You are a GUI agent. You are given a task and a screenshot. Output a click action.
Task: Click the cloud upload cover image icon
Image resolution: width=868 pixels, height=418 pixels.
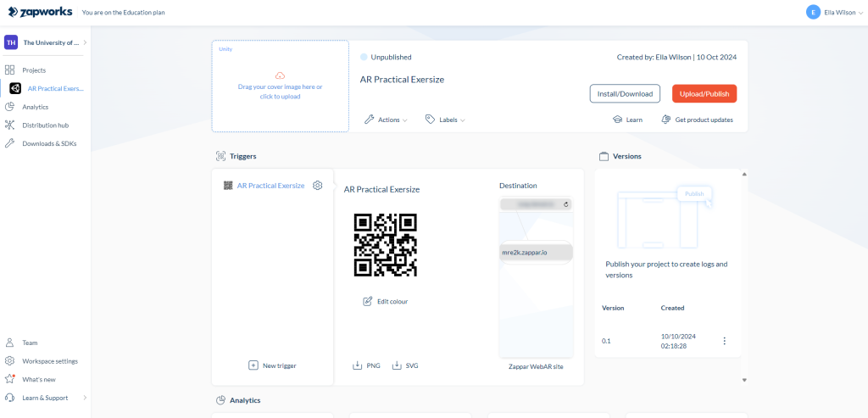point(280,75)
